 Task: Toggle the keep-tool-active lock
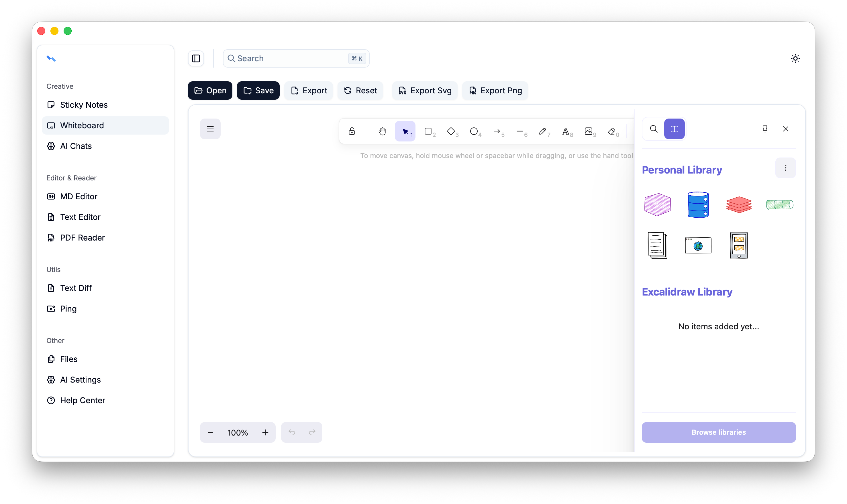pos(352,131)
